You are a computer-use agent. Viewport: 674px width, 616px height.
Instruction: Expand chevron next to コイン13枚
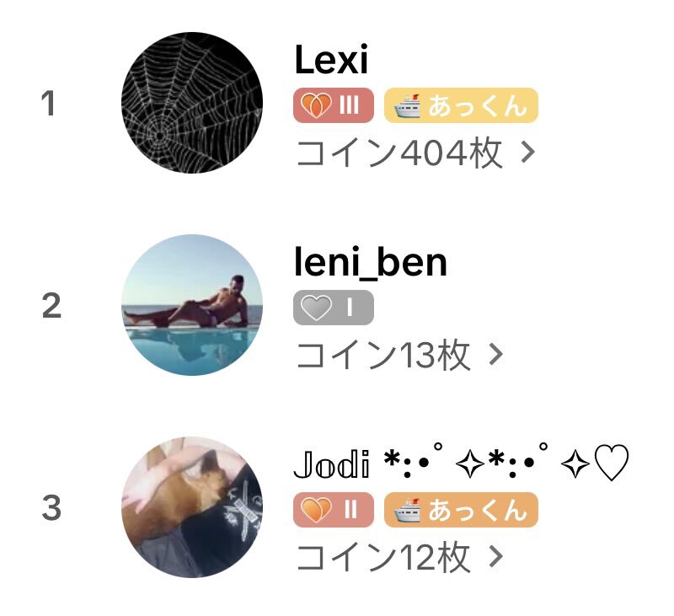click(x=495, y=355)
